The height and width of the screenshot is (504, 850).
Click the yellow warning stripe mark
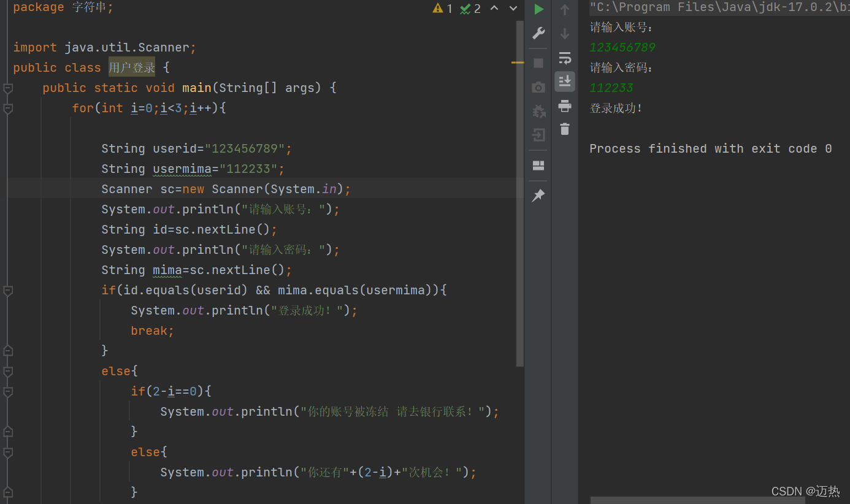(518, 63)
